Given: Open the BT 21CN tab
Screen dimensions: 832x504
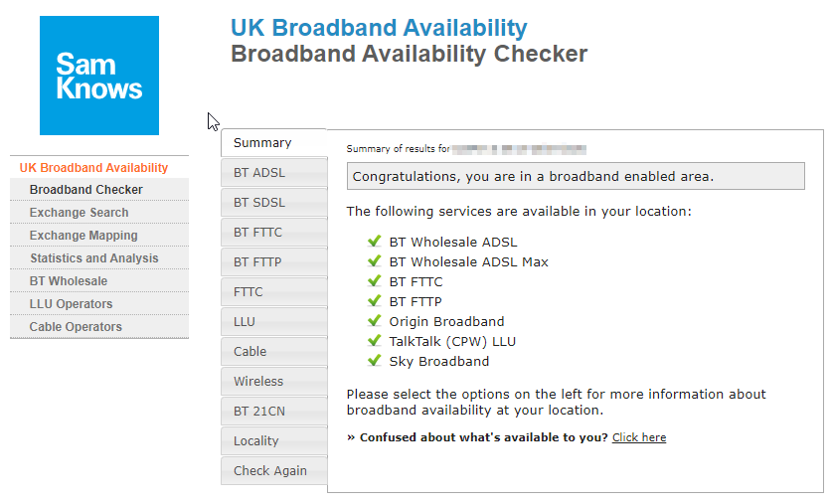Looking at the screenshot, I should pyautogui.click(x=273, y=412).
